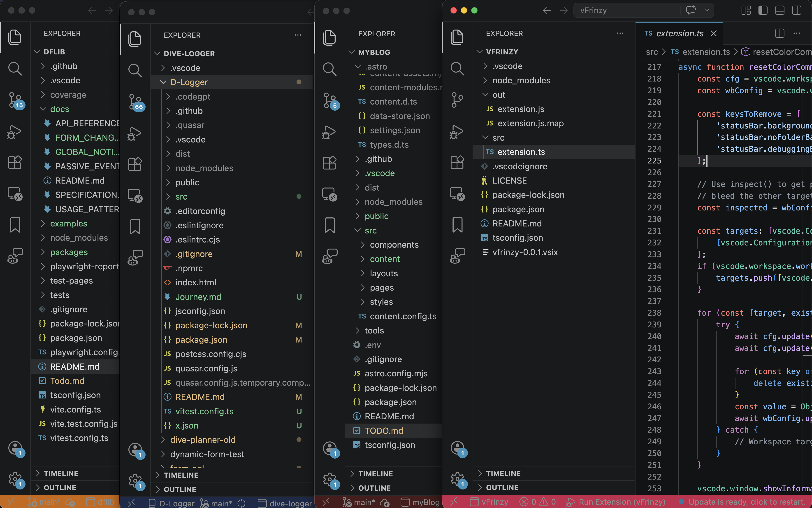
Task: Click Go Back arrow in vFrinzy title bar
Action: [546, 10]
